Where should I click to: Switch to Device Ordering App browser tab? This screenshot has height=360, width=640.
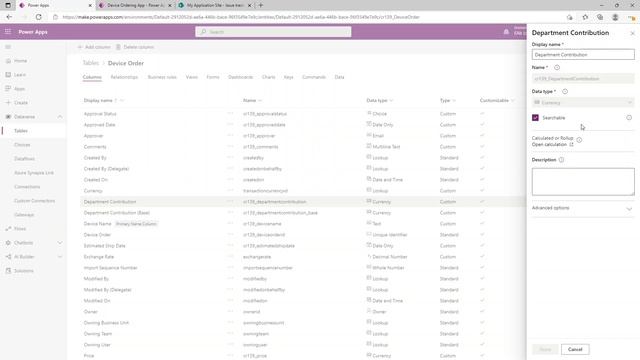tap(135, 5)
